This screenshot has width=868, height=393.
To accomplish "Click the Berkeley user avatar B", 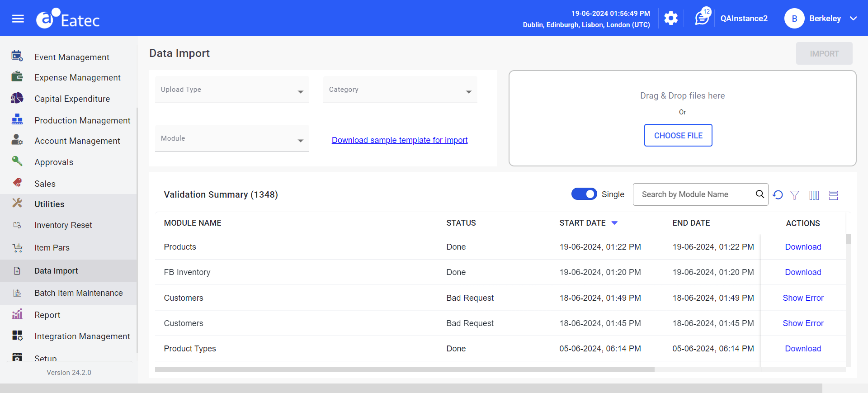I will coord(794,19).
